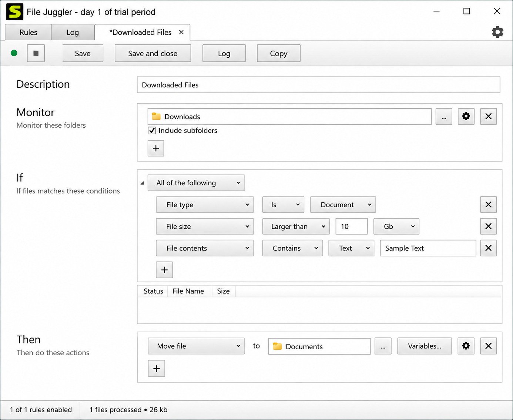Open the Document type dropdown
Viewport: 513px width, 420px height.
343,205
